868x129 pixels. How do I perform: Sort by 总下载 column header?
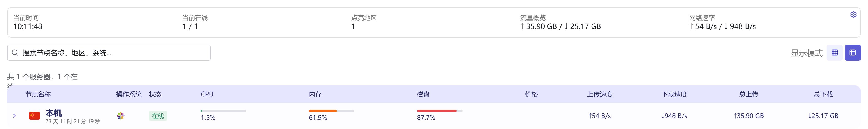tap(823, 94)
